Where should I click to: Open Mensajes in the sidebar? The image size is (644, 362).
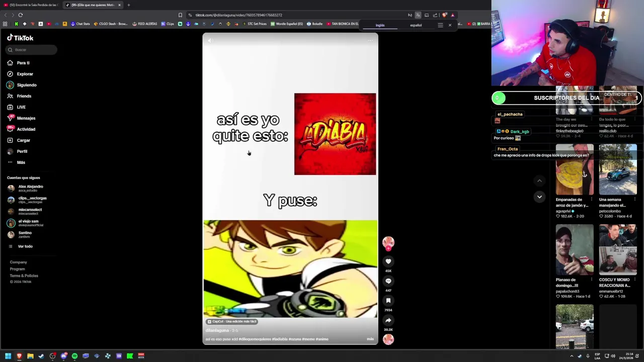(22, 118)
